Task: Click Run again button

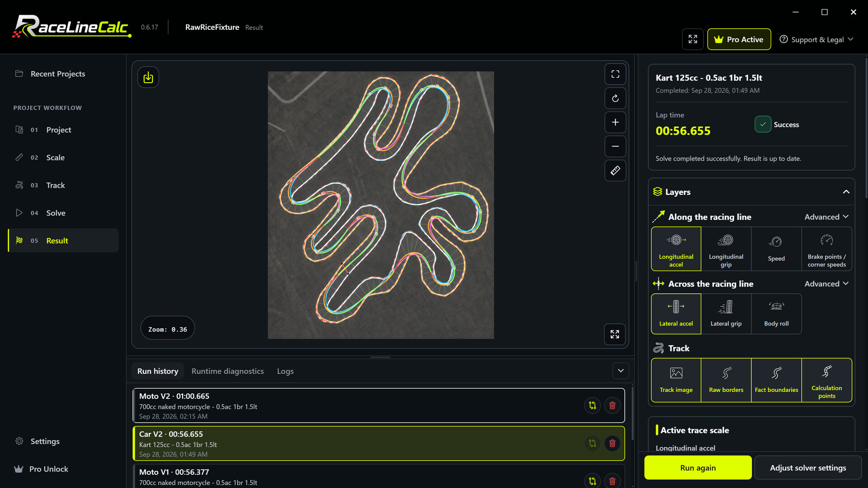Action: point(698,468)
